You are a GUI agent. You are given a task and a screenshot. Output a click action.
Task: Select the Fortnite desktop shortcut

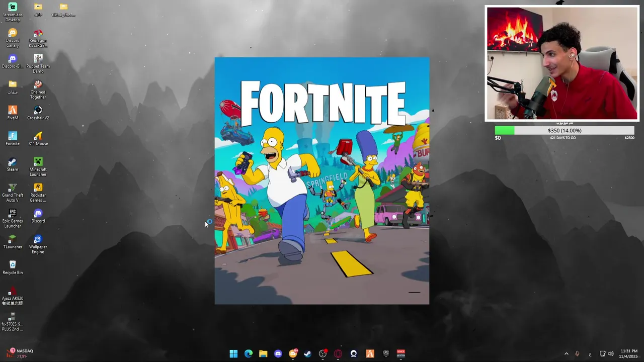click(x=13, y=139)
